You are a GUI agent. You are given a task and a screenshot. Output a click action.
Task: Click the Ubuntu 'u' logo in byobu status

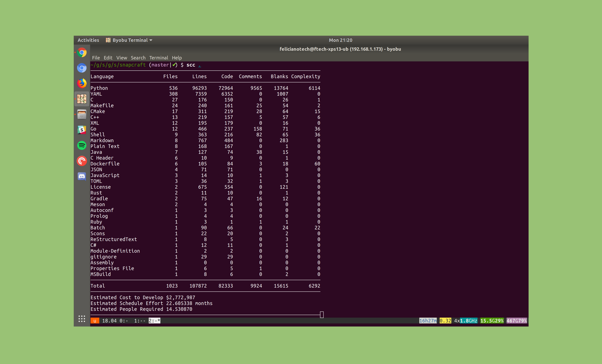[x=95, y=321]
